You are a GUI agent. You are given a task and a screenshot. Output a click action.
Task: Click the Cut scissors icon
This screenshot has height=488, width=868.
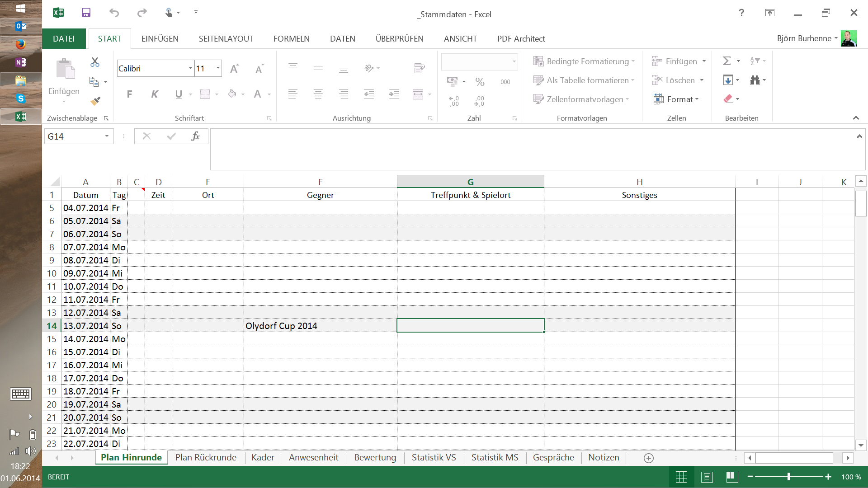point(95,62)
